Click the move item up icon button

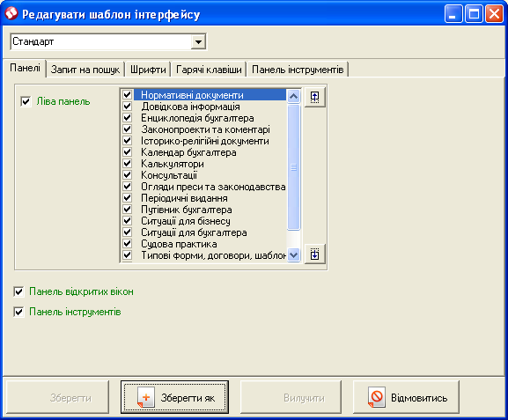pos(315,97)
